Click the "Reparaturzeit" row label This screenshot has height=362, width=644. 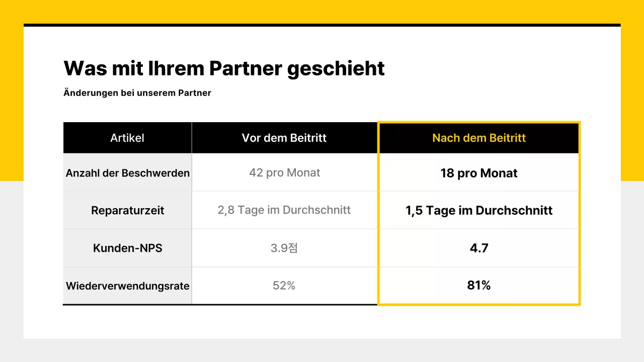[x=128, y=210]
